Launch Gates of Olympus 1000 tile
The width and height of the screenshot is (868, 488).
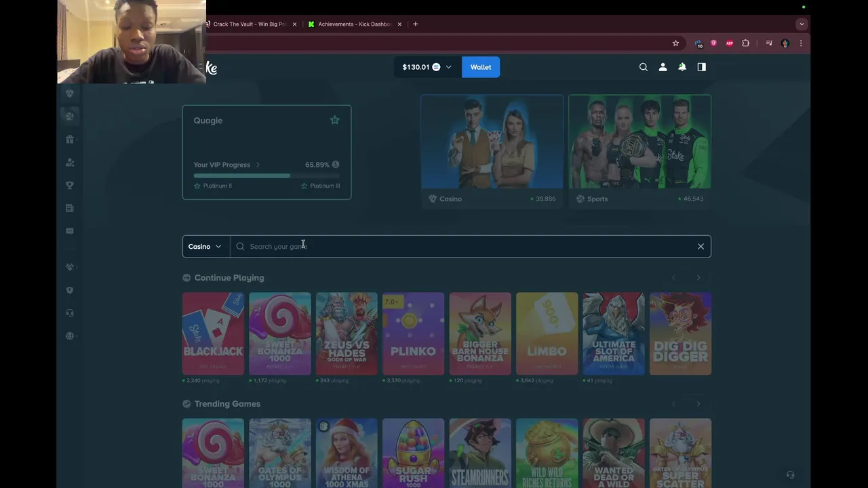[280, 453]
